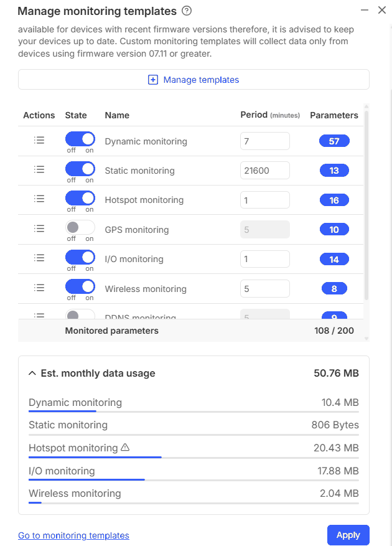This screenshot has height=546, width=392.
Task: Toggle the Hotspot monitoring switch off
Action: coord(80,198)
